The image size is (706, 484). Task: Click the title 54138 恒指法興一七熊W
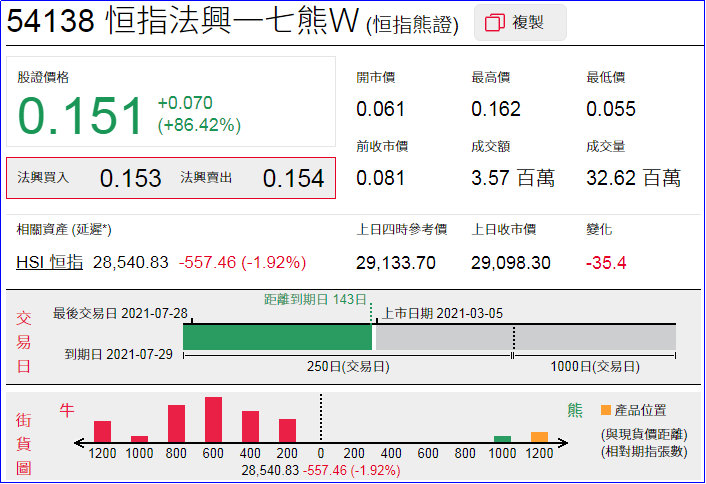tap(182, 21)
